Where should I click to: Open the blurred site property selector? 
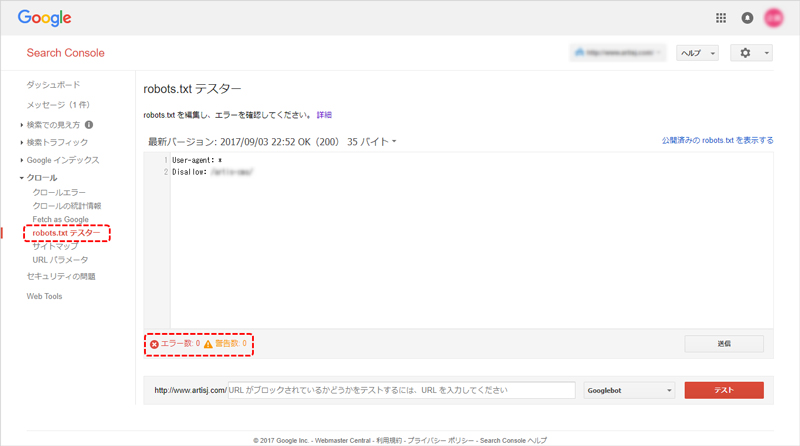pyautogui.click(x=618, y=53)
